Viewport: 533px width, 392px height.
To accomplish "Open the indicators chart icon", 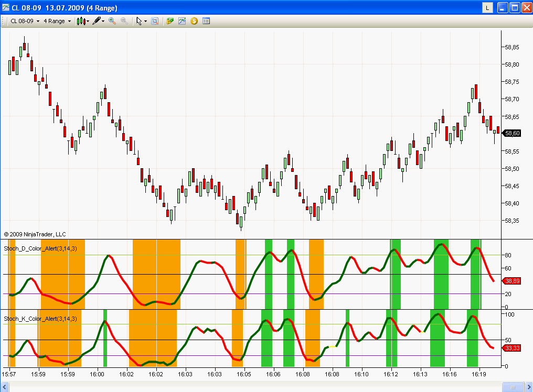I will click(182, 21).
